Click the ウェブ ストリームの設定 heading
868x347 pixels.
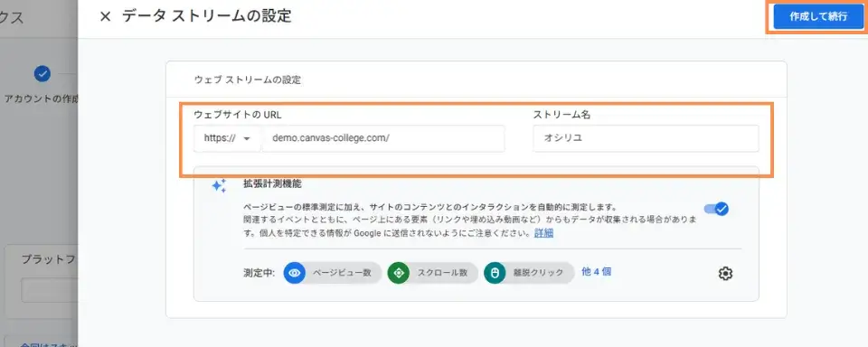click(x=248, y=80)
